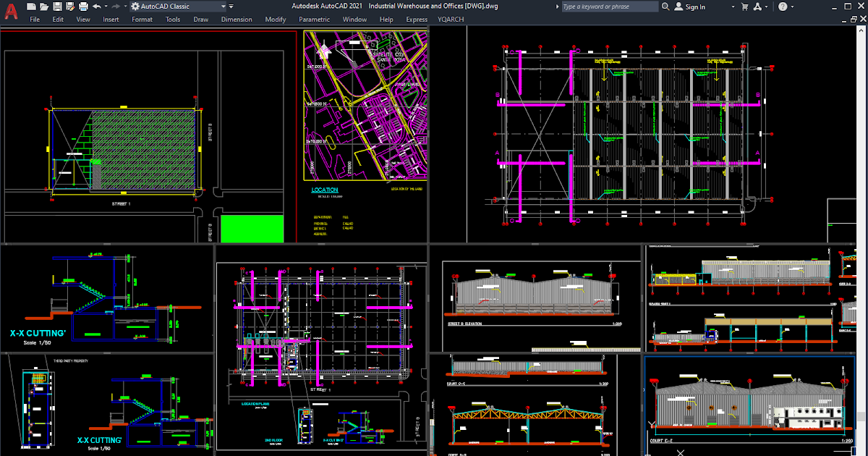The image size is (868, 456).
Task: Open Help using the question mark icon
Action: tap(782, 6)
